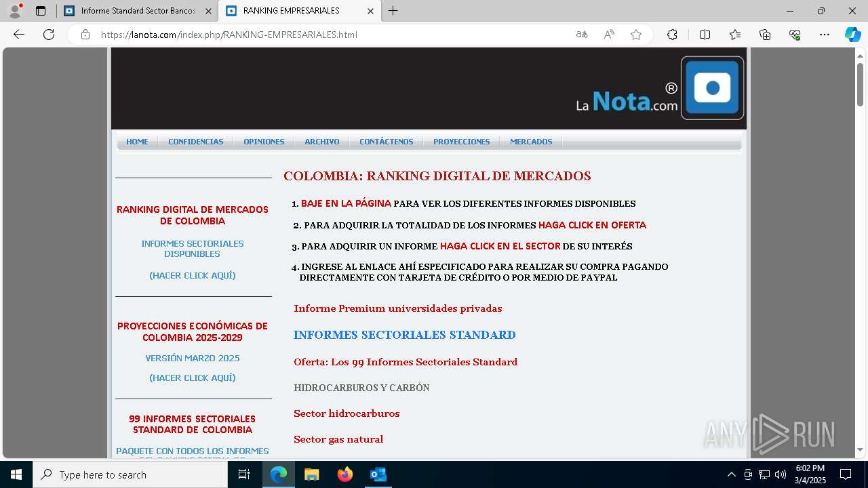Screen dimensions: 868x488
Task: Refresh the current page
Action: [x=49, y=35]
